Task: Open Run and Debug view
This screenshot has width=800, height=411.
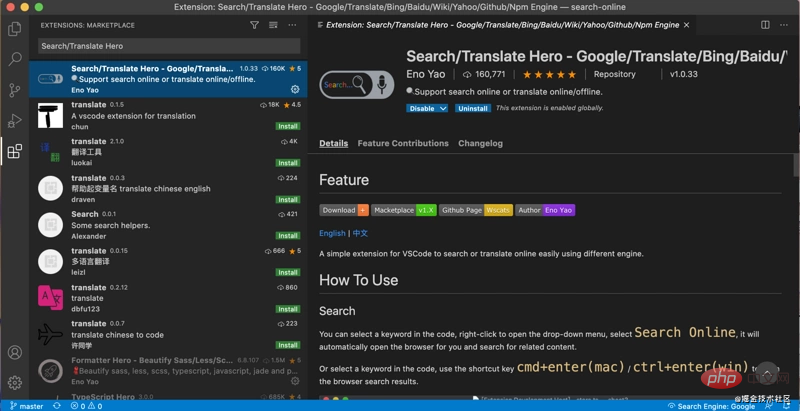Action: coord(15,121)
